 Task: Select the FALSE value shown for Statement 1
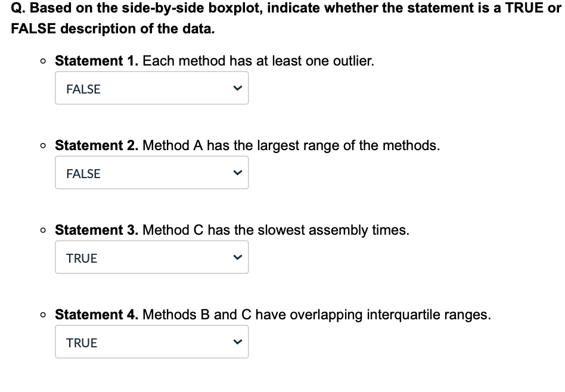(x=82, y=89)
